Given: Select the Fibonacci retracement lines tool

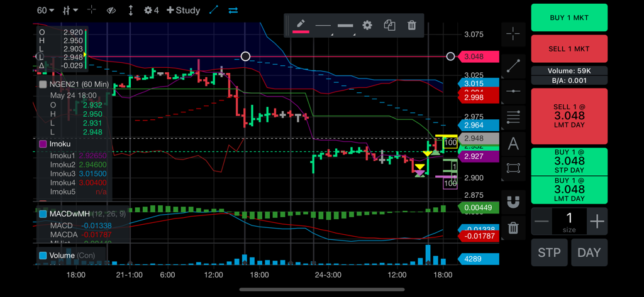Looking at the screenshot, I should pyautogui.click(x=513, y=117).
